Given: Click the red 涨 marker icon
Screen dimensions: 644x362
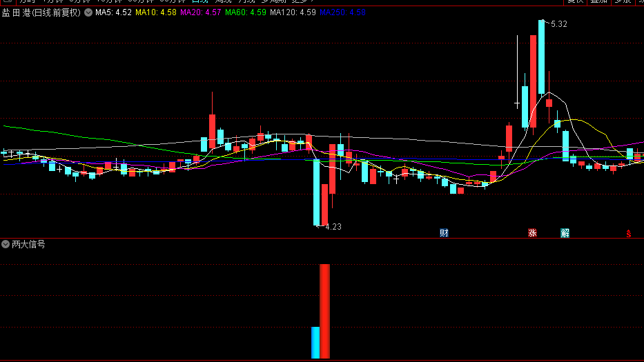Looking at the screenshot, I should [x=532, y=233].
